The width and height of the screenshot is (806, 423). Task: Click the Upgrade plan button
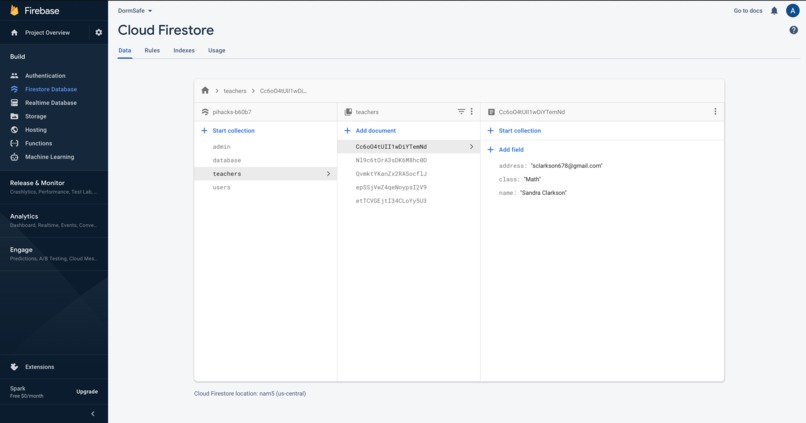pos(87,392)
